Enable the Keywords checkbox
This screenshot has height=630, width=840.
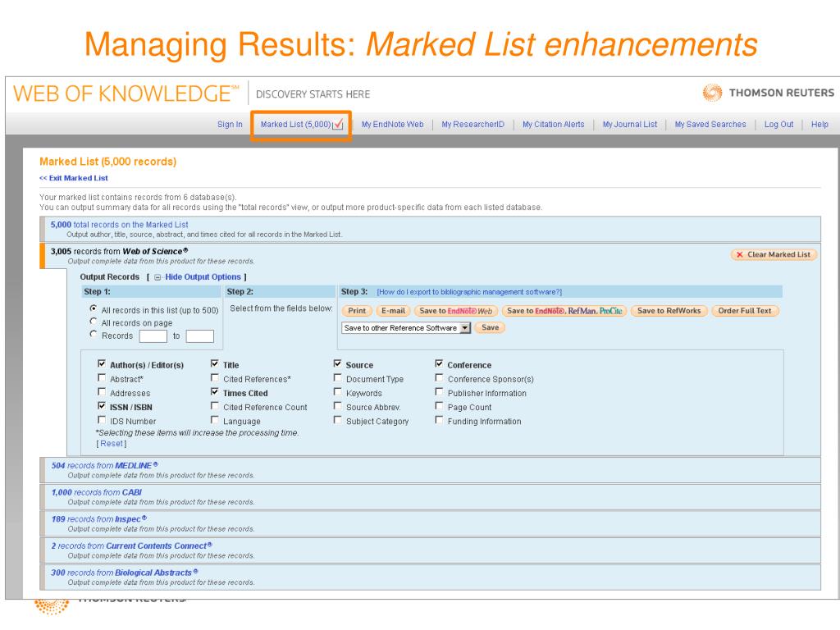pyautogui.click(x=337, y=392)
